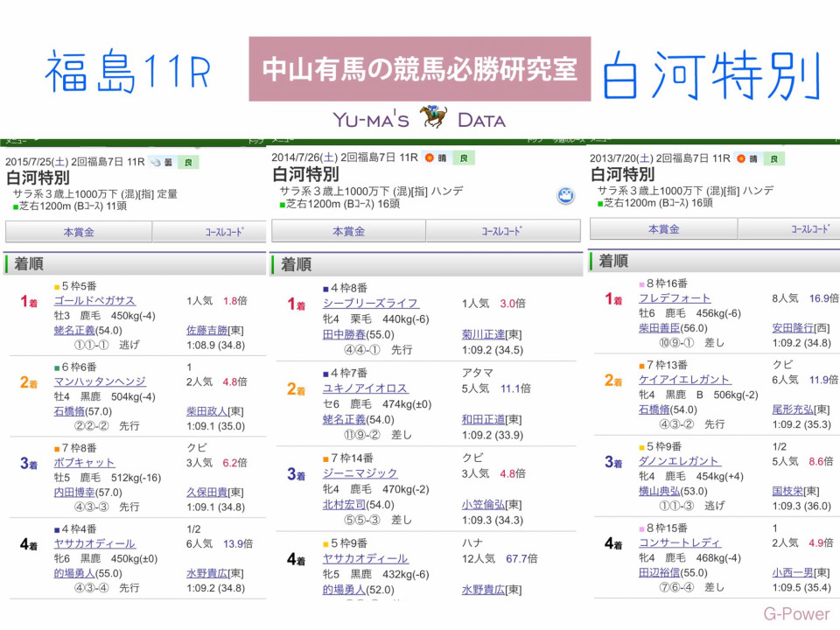Click the time 1:08.9 (34.8)
The width and height of the screenshot is (840, 630).
click(215, 346)
